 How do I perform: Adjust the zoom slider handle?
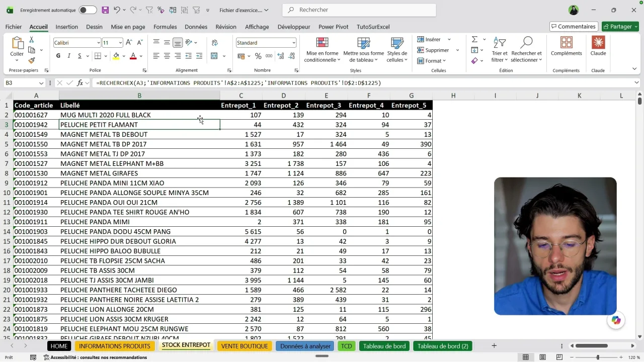[598, 357]
